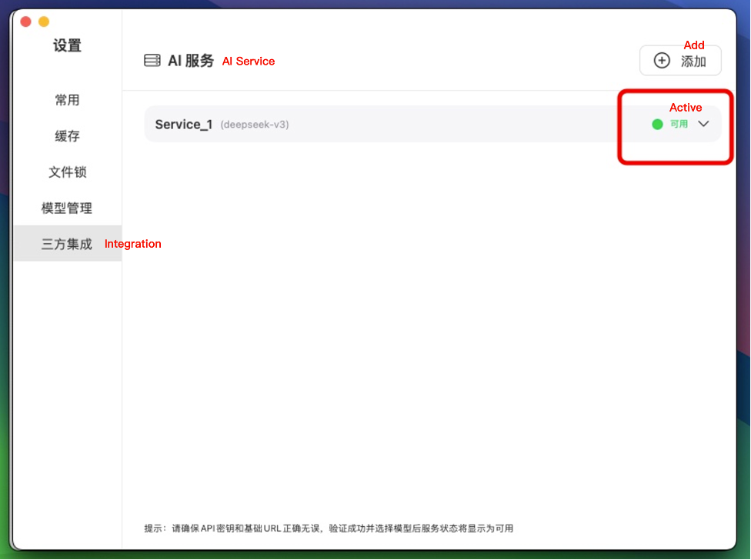
Task: Switch to the 缓存 section
Action: click(x=67, y=136)
